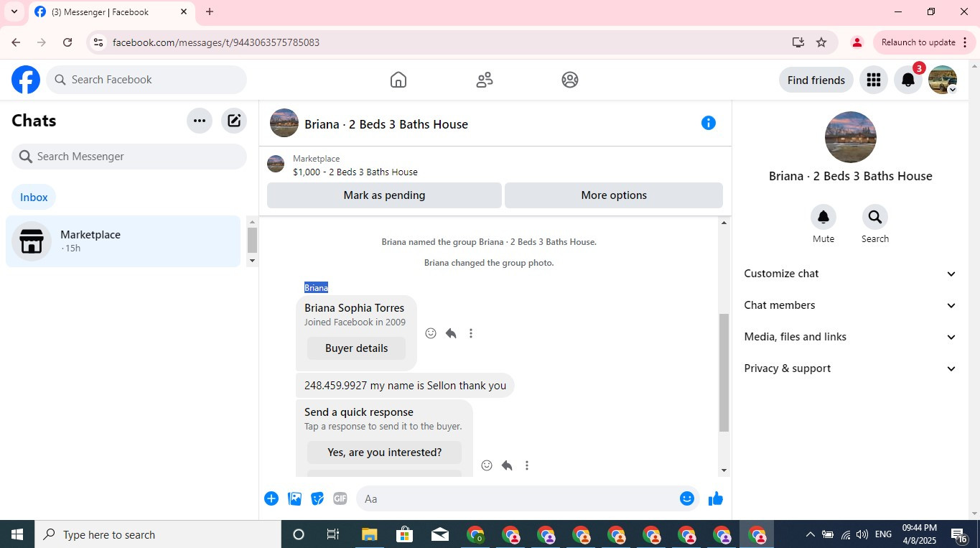The image size is (980, 548).
Task: Click More options button
Action: pyautogui.click(x=614, y=195)
